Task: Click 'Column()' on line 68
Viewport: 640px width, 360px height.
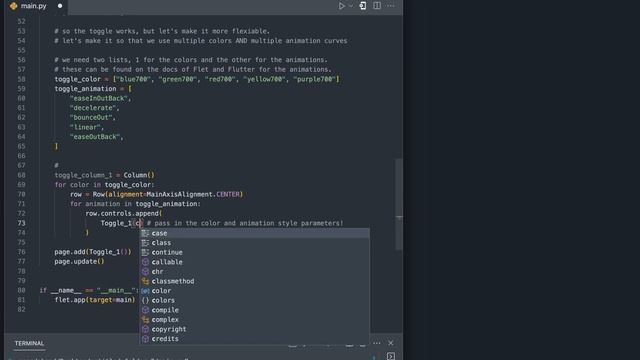Action: tap(139, 175)
